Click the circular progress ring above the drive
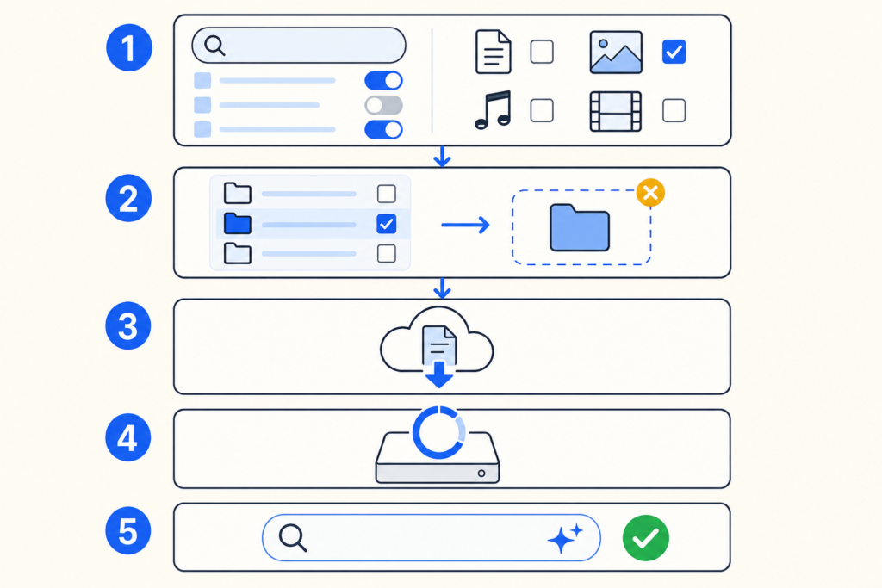The image size is (882, 588). 438,432
